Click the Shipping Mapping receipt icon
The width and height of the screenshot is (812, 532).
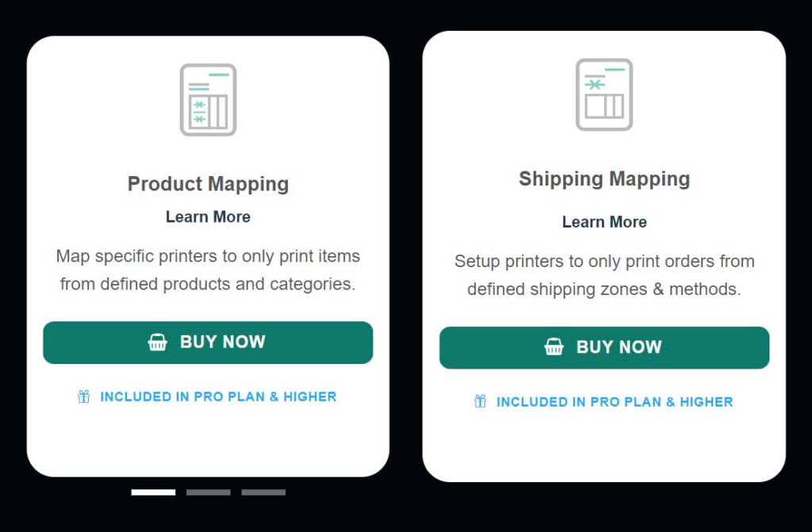click(604, 94)
